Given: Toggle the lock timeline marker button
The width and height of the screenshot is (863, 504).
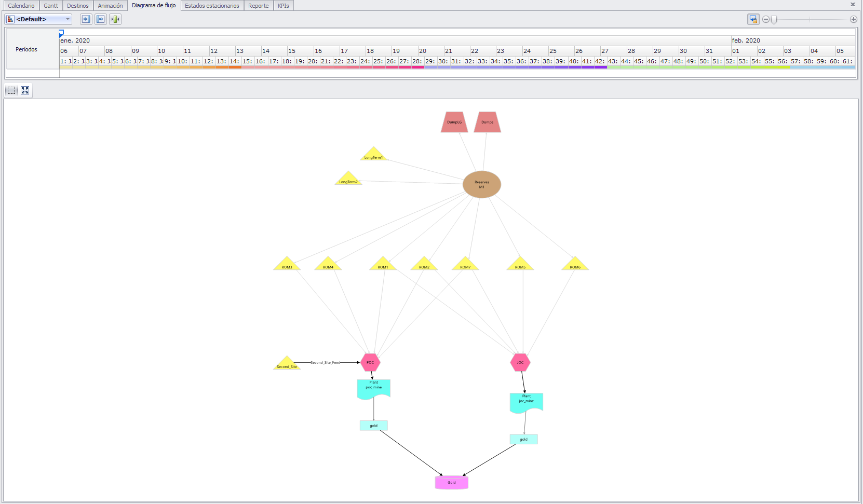Looking at the screenshot, I should (x=753, y=19).
